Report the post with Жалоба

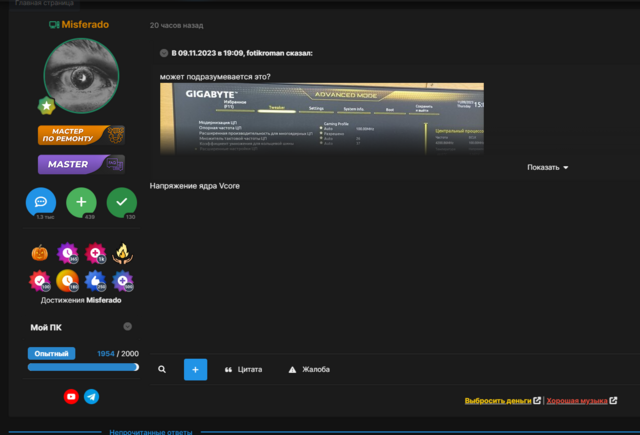click(308, 369)
